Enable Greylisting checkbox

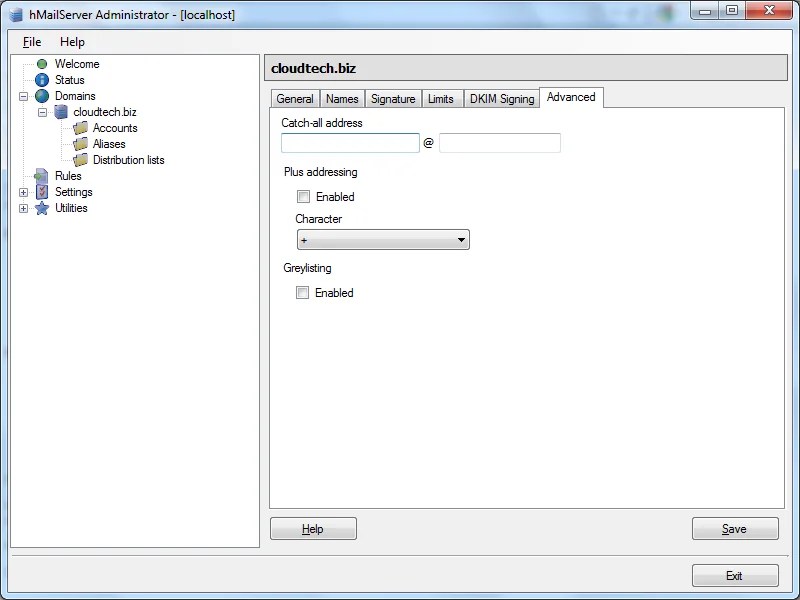303,292
